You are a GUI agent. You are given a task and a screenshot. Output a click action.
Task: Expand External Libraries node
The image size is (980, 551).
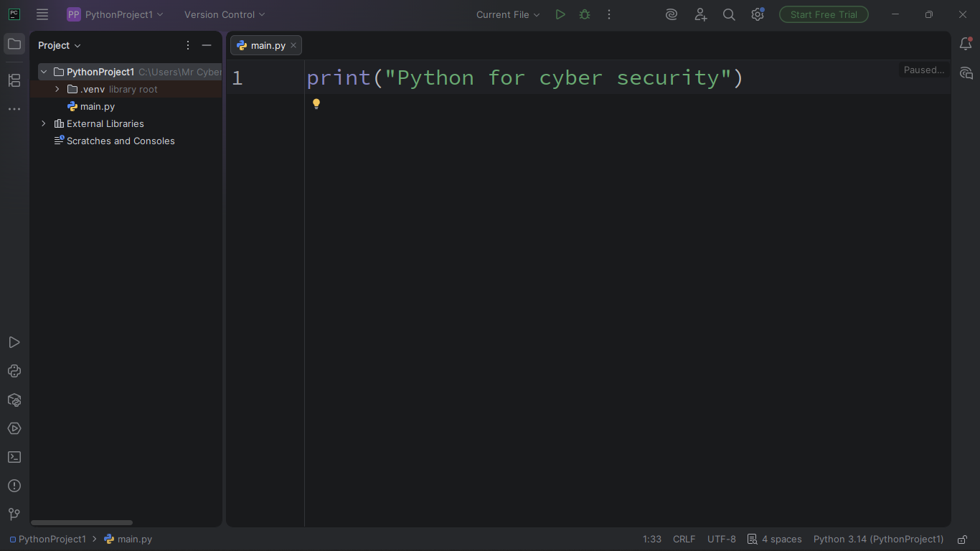coord(44,123)
